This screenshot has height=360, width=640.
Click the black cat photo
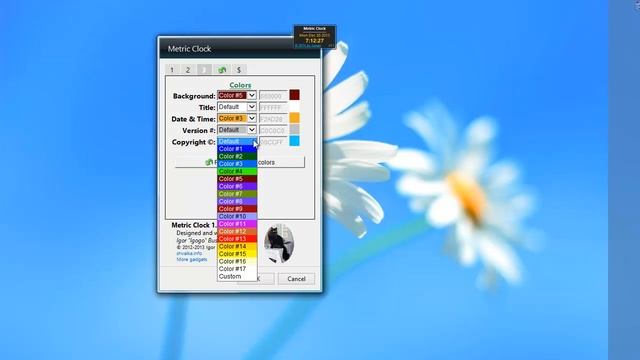[x=279, y=243]
